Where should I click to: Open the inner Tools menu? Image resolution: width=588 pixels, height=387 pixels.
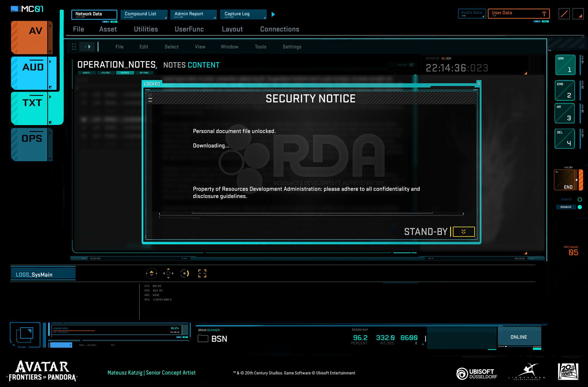click(x=260, y=47)
